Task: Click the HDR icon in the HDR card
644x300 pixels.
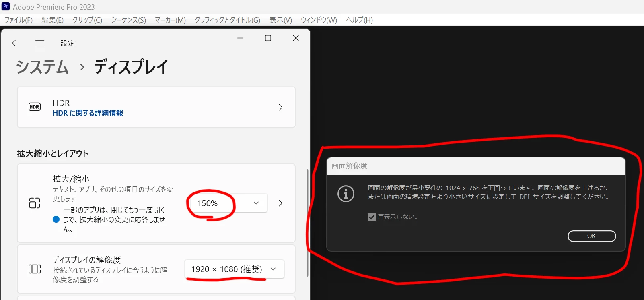Action: (35, 107)
